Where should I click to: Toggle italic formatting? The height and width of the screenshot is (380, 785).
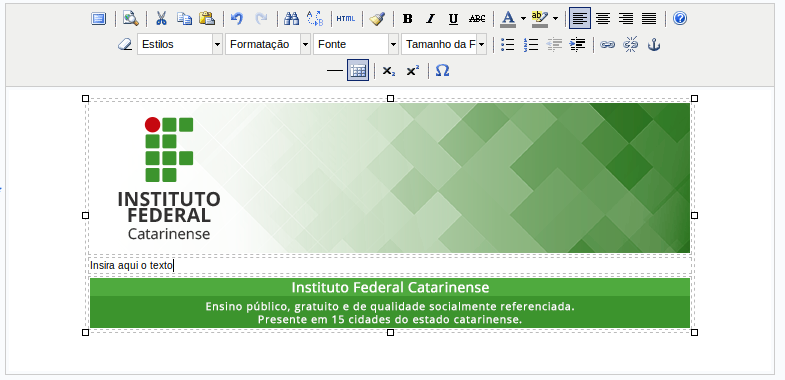(x=431, y=19)
